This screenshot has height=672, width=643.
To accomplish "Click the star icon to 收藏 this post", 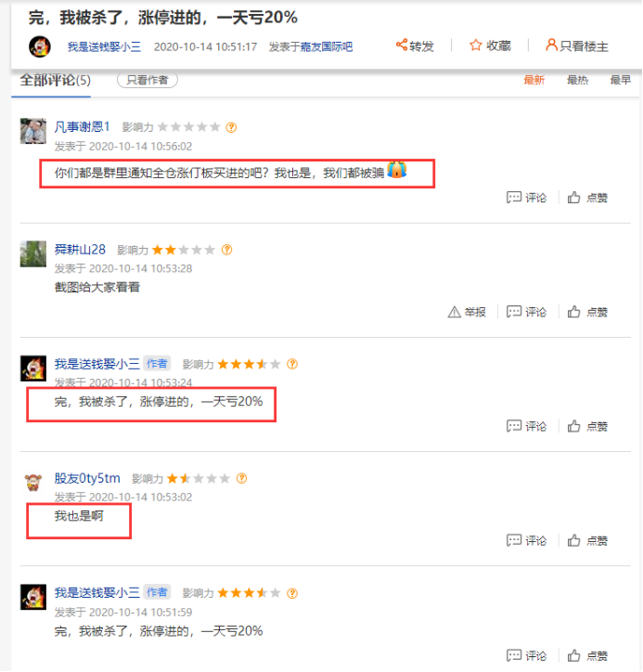I will tap(475, 45).
